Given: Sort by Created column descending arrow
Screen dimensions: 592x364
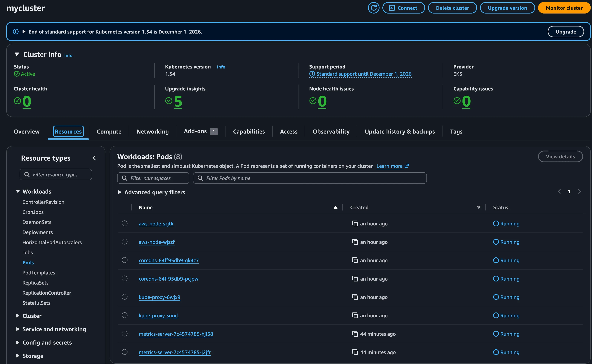Looking at the screenshot, I should click(x=479, y=207).
